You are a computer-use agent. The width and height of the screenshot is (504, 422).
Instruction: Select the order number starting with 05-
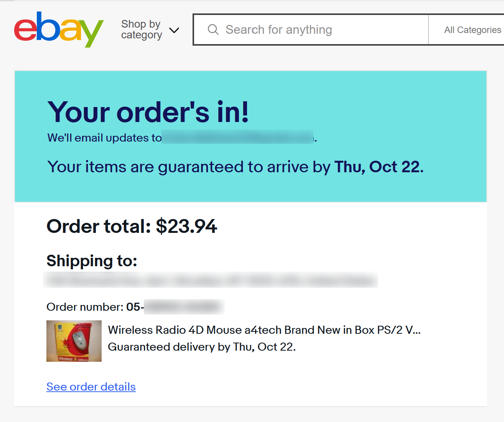pos(175,307)
